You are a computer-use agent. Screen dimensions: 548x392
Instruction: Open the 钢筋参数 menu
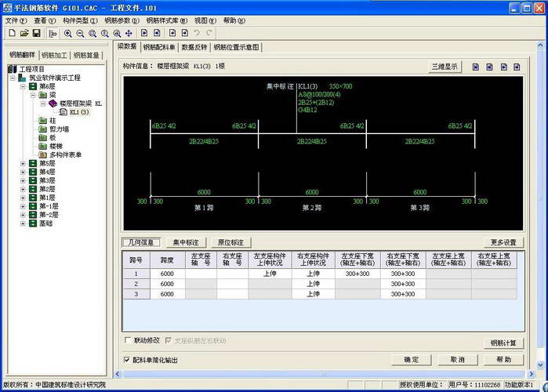click(122, 20)
